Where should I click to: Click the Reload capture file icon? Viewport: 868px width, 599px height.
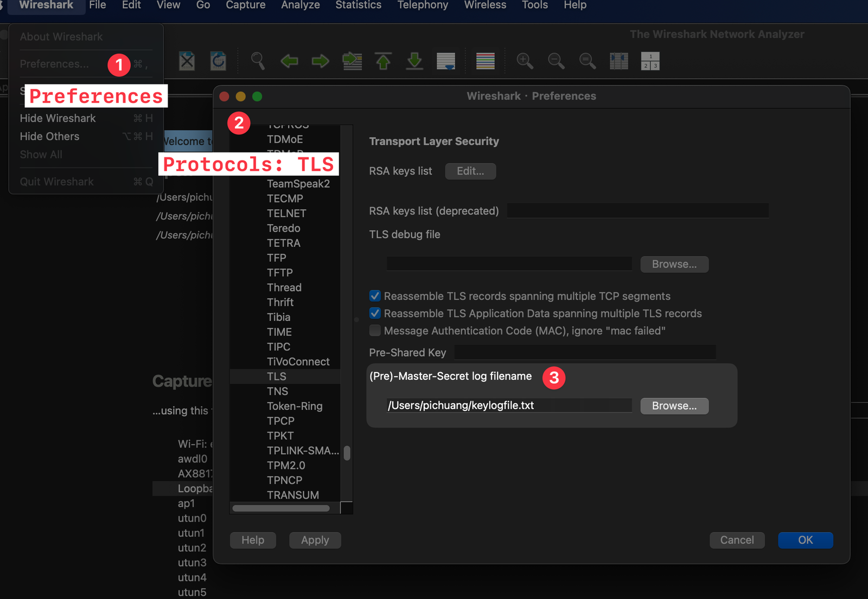coord(218,61)
